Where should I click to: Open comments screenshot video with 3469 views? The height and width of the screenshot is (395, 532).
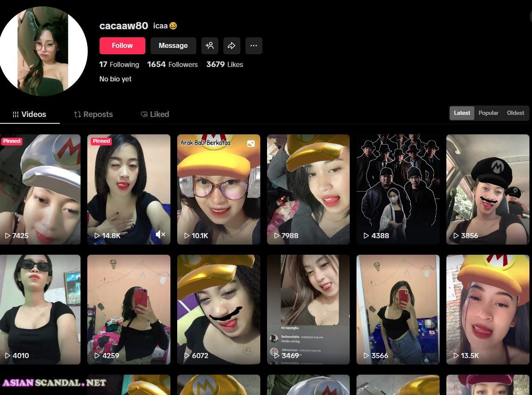[x=308, y=309]
